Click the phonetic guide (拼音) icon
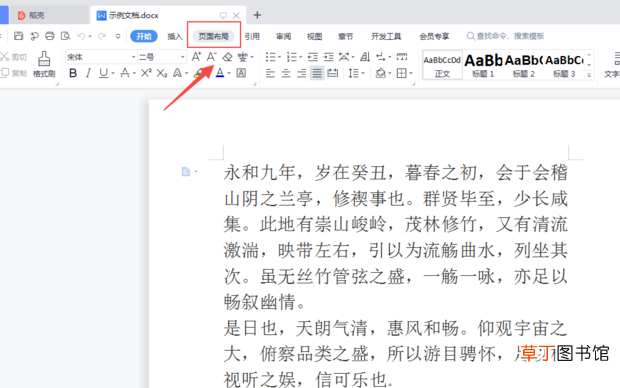This screenshot has height=388, width=620. 242,57
